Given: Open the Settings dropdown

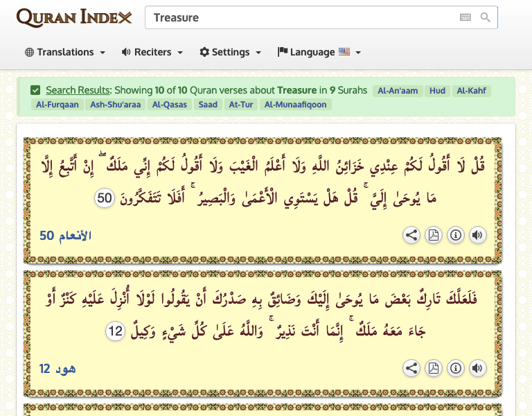Looking at the screenshot, I should click(231, 52).
